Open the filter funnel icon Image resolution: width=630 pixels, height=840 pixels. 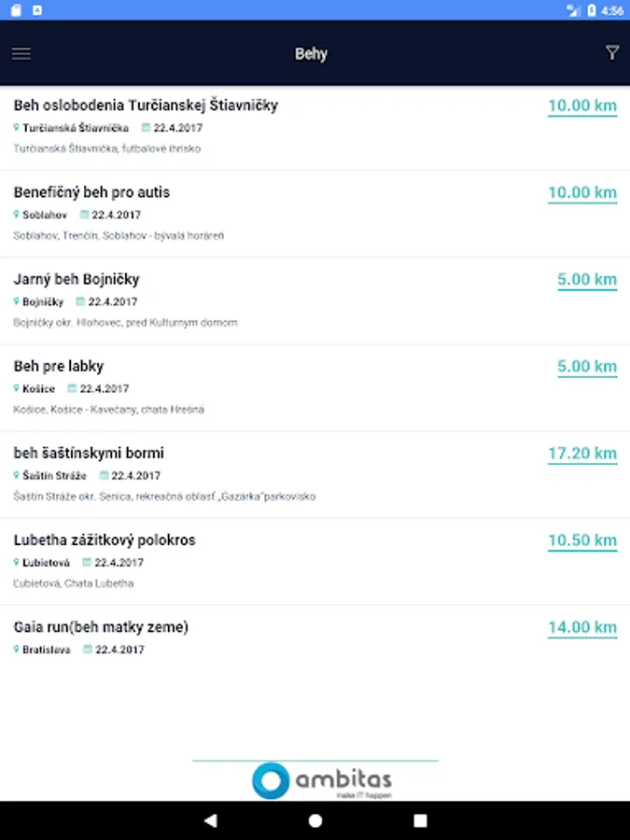pos(611,53)
